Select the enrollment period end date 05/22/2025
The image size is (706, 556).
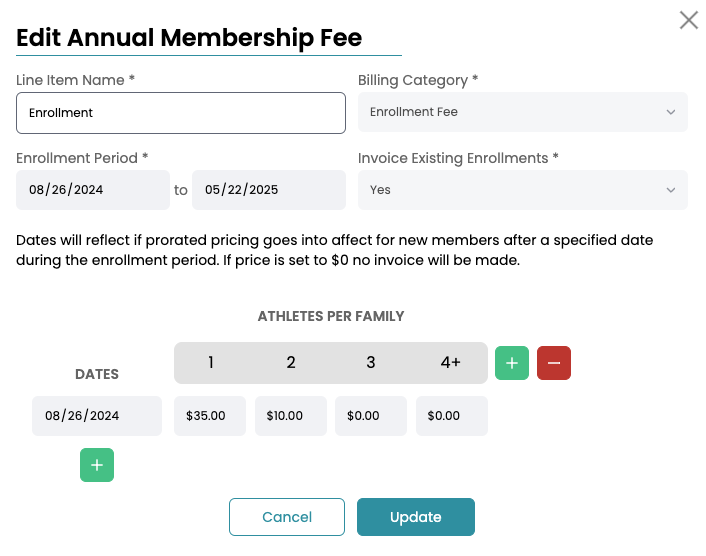click(268, 190)
